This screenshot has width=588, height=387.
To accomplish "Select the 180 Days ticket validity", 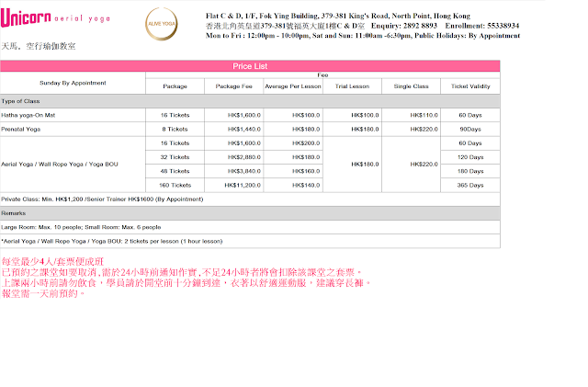I will click(470, 171).
